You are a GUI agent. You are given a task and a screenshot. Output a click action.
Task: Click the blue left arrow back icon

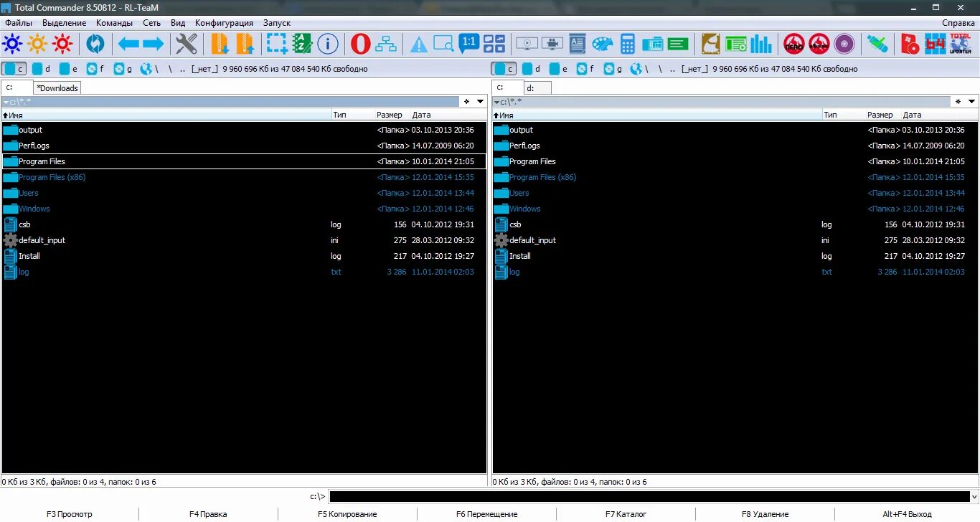click(x=128, y=44)
